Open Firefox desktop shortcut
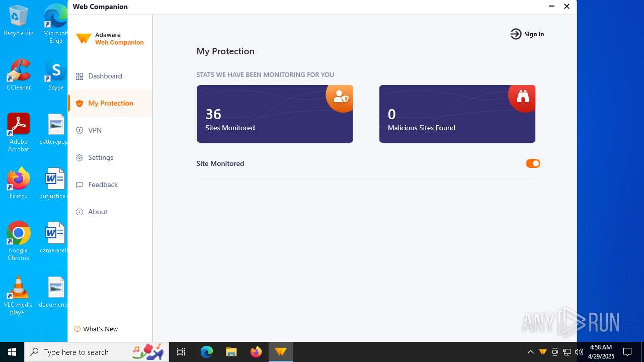This screenshot has width=644, height=362. (19, 183)
